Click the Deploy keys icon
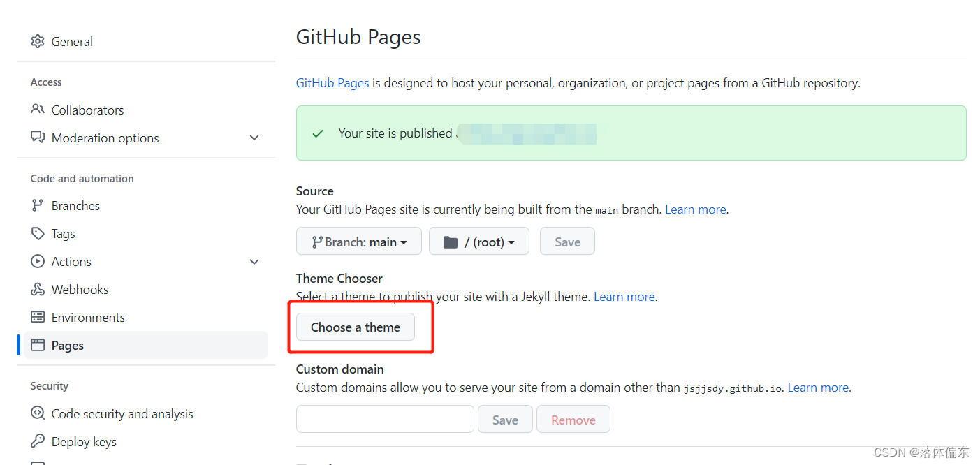 [38, 441]
